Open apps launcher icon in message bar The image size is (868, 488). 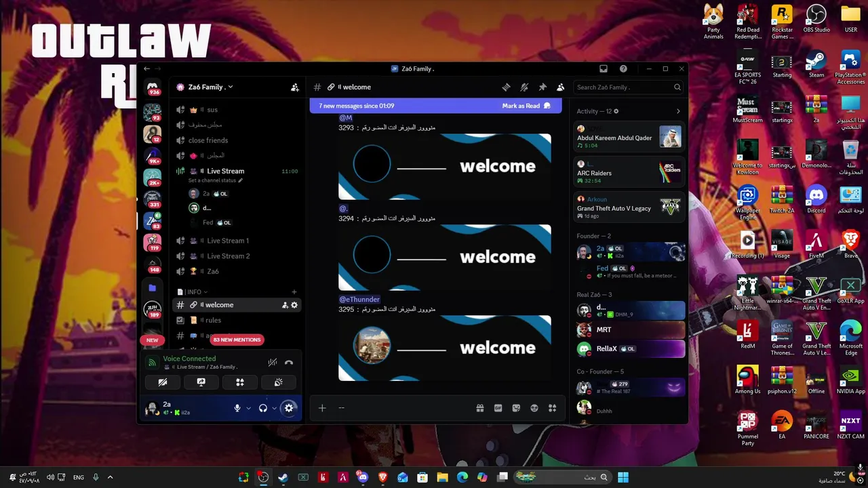[552, 408]
